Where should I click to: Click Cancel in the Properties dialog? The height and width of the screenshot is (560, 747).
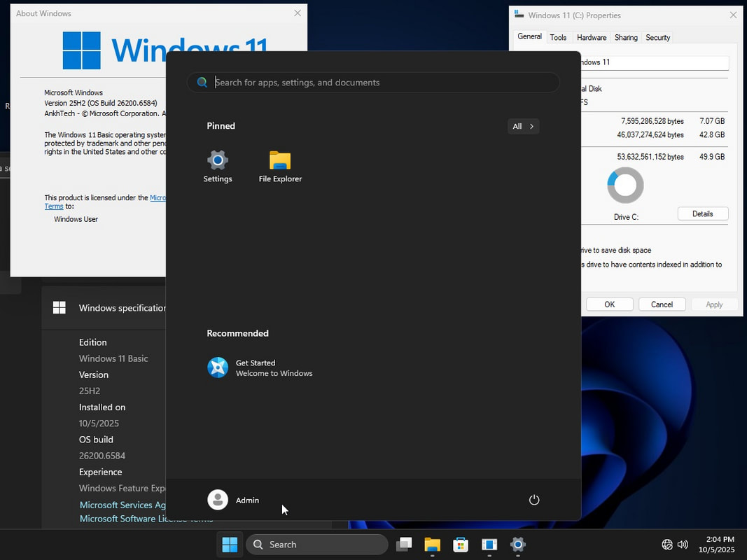(662, 304)
